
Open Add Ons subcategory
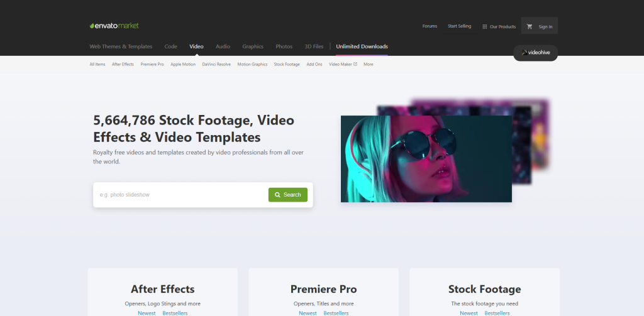314,65
